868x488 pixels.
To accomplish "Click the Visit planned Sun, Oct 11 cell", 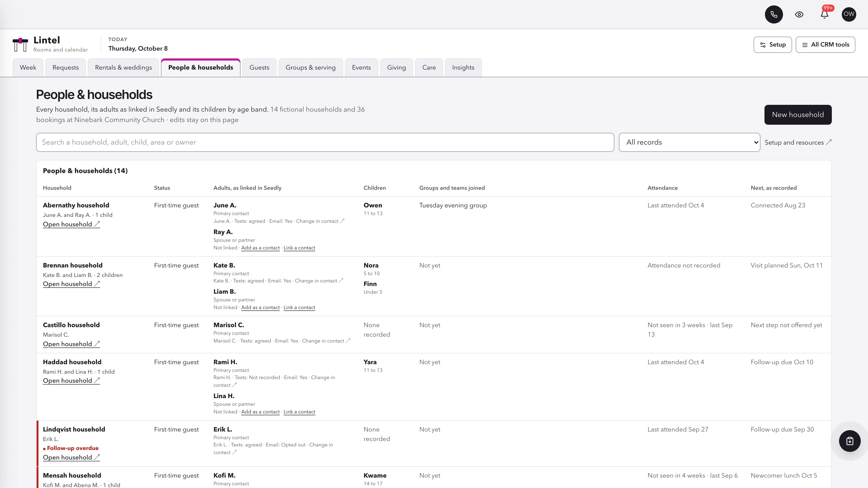I will coord(786,265).
